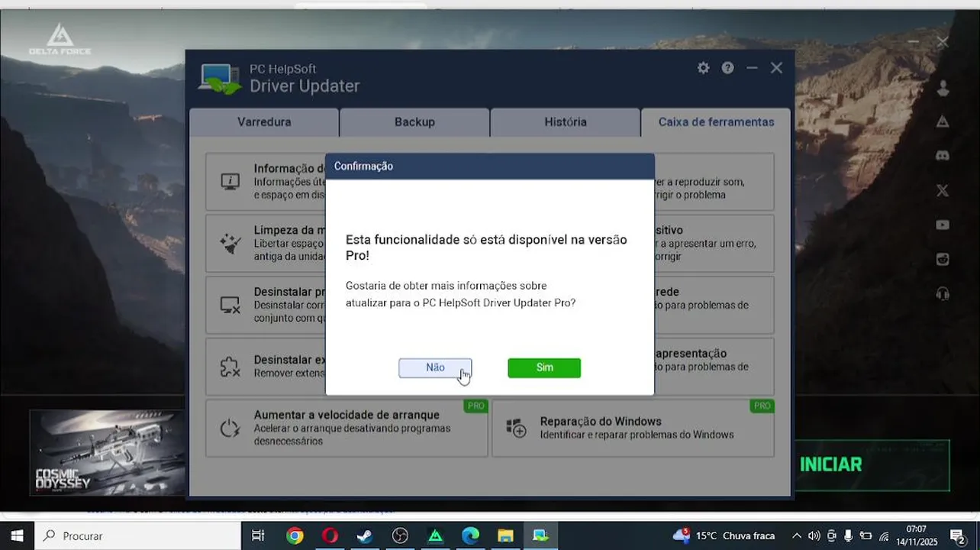Open the Delta Force launcher taskbar icon

(435, 535)
